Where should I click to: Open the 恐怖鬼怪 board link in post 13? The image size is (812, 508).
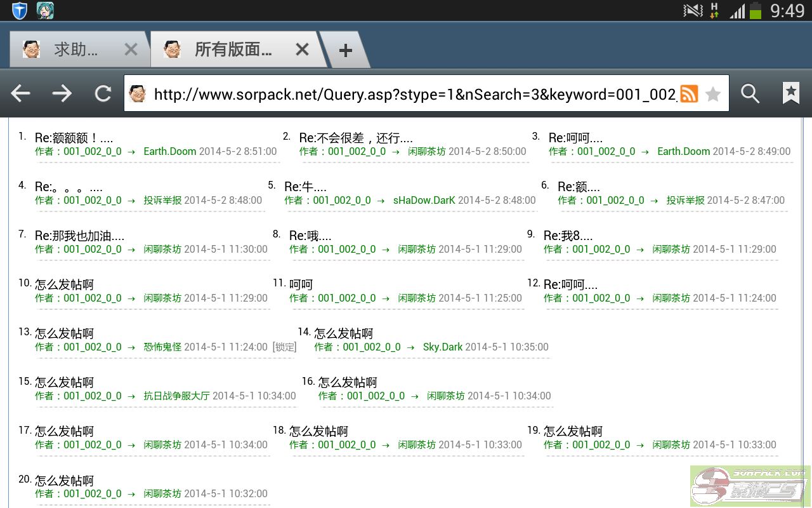pyautogui.click(x=162, y=347)
